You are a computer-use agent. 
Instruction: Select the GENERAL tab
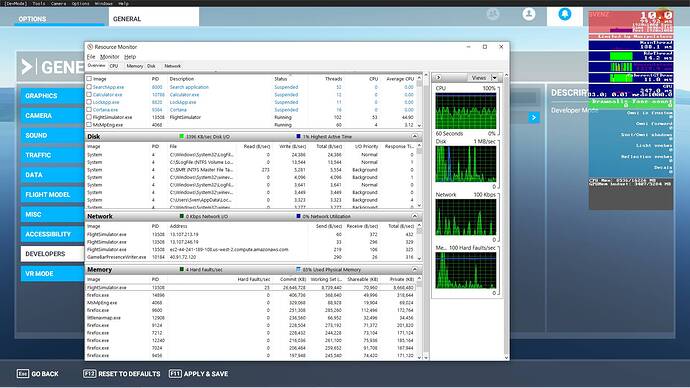point(154,18)
